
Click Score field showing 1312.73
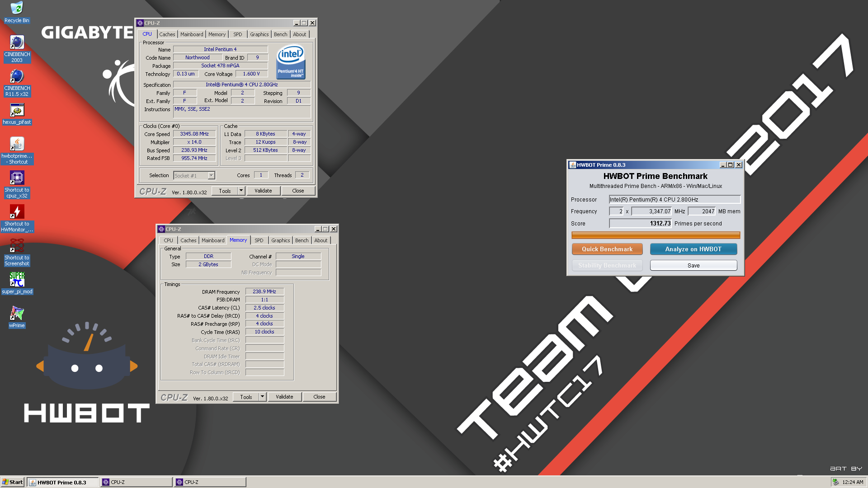click(640, 223)
